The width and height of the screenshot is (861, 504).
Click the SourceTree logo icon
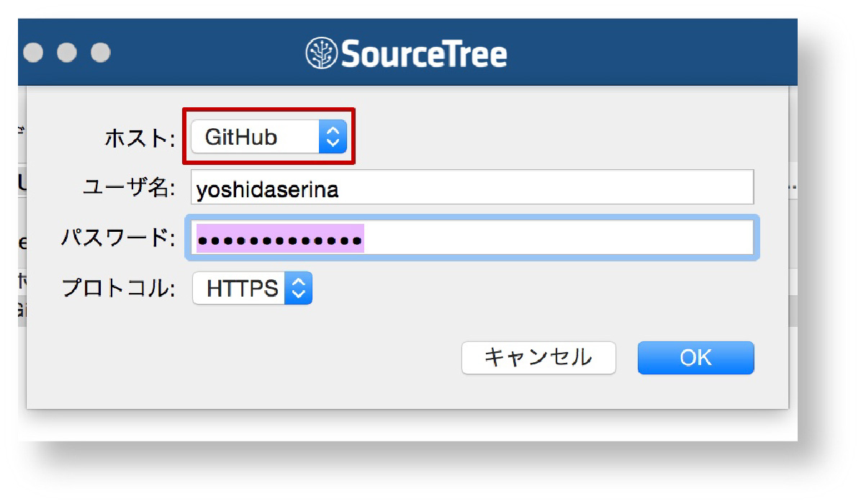321,53
